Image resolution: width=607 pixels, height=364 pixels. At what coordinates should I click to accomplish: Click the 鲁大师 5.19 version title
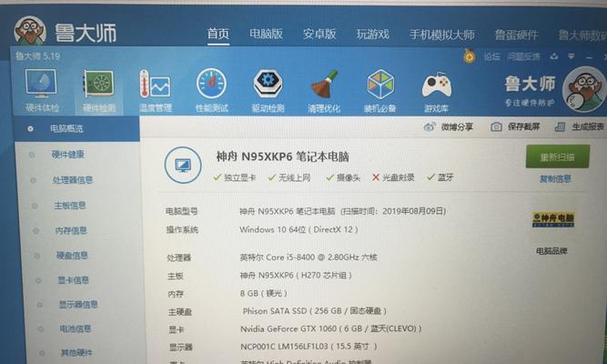pos(37,56)
